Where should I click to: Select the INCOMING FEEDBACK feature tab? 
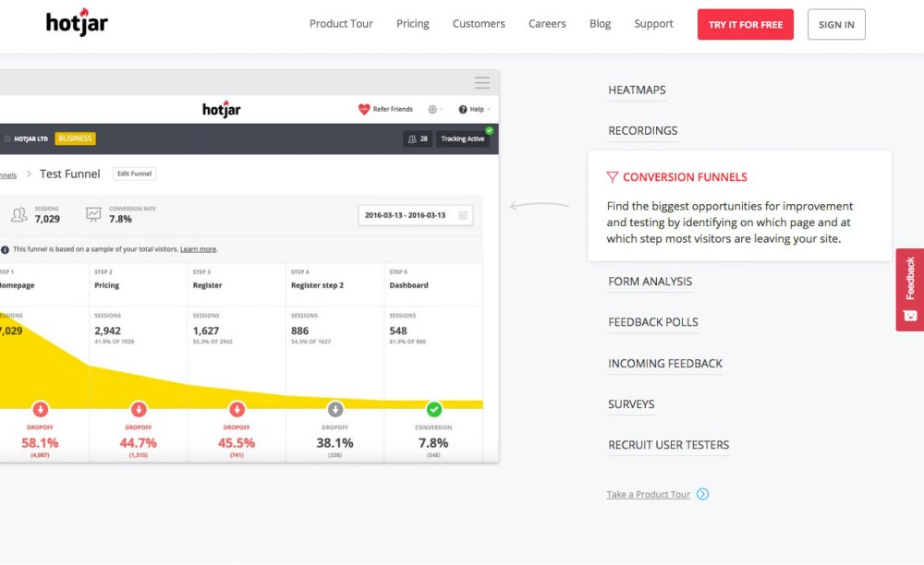click(665, 364)
